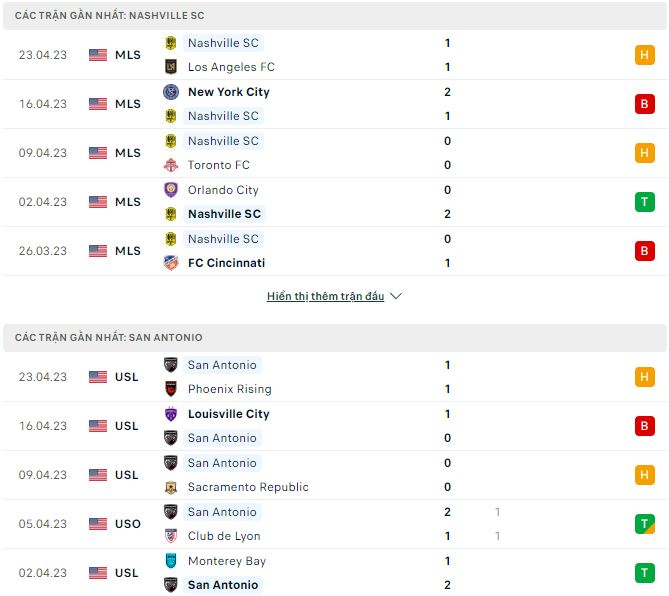Click the Louisville City team crest
669x596 pixels.
point(170,414)
